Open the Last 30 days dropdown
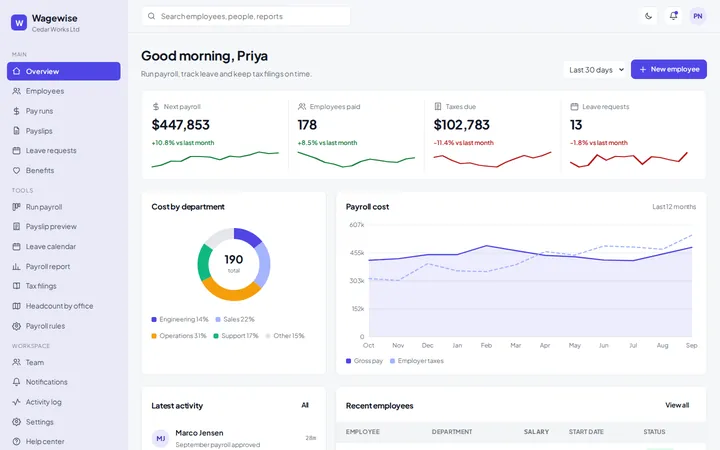The height and width of the screenshot is (450, 720). point(595,70)
